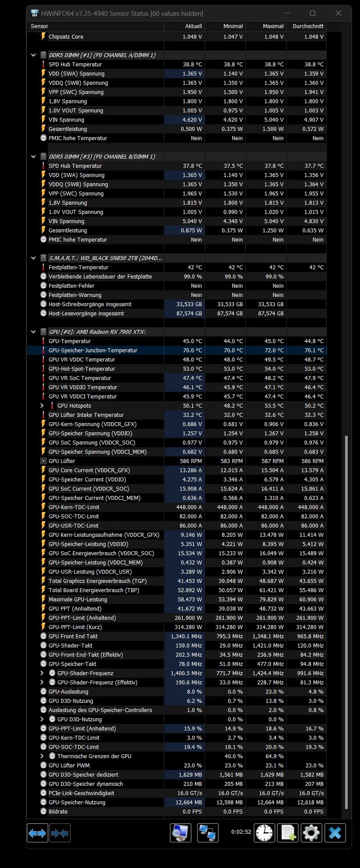Screen dimensions: 360x868
Task: Click lightning icon of GPU-Kern-Spannung (VDDCR_GFX)
Action: click(x=43, y=424)
